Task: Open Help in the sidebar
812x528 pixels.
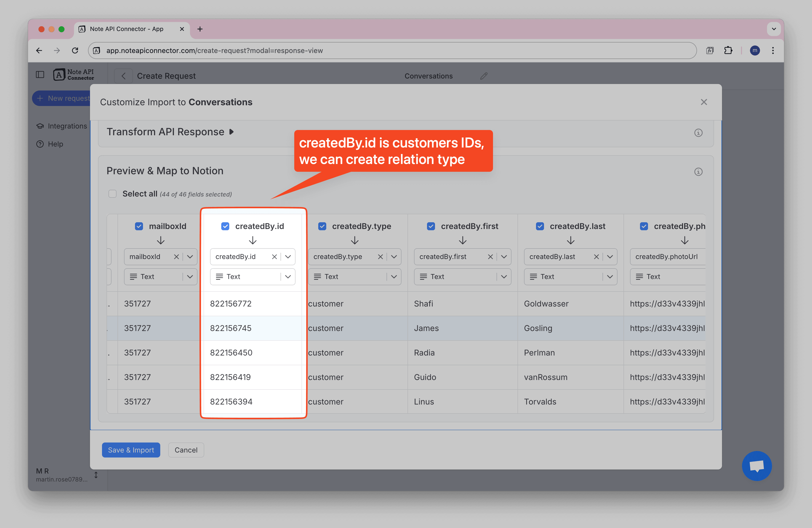Action: (50, 144)
